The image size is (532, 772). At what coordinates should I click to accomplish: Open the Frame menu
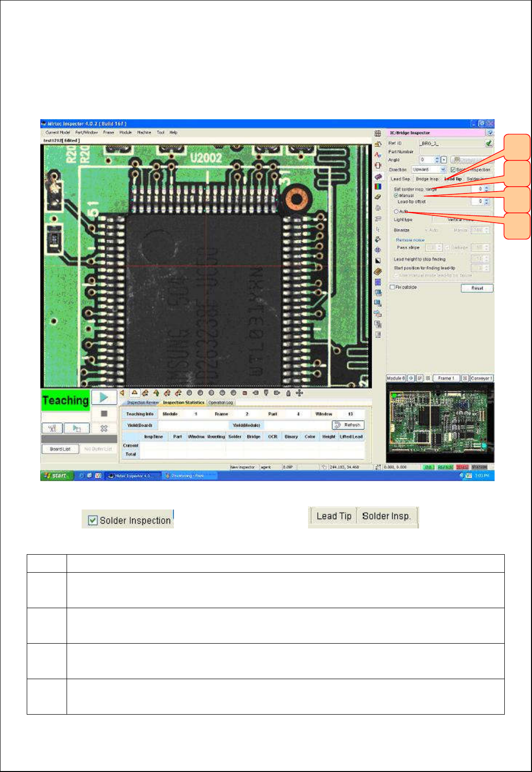(x=108, y=132)
